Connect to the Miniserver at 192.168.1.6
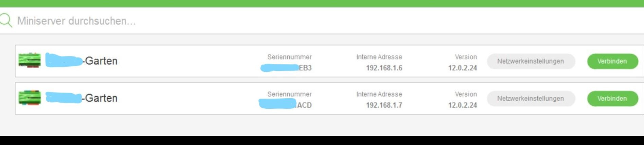This screenshot has height=145, width=644. tap(612, 61)
